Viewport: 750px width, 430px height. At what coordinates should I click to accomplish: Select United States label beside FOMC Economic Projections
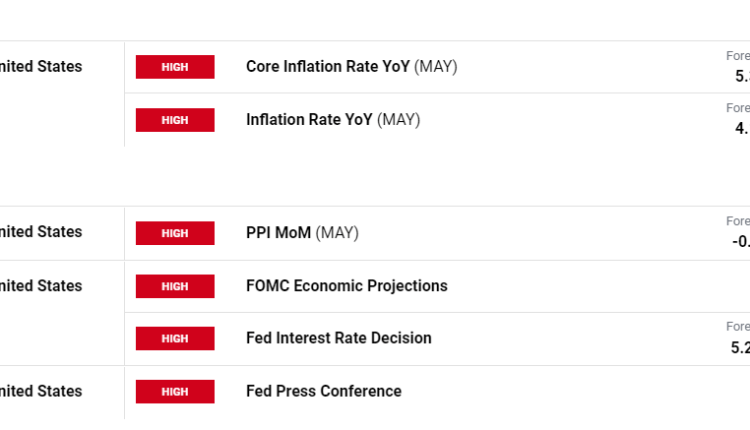pyautogui.click(x=41, y=286)
